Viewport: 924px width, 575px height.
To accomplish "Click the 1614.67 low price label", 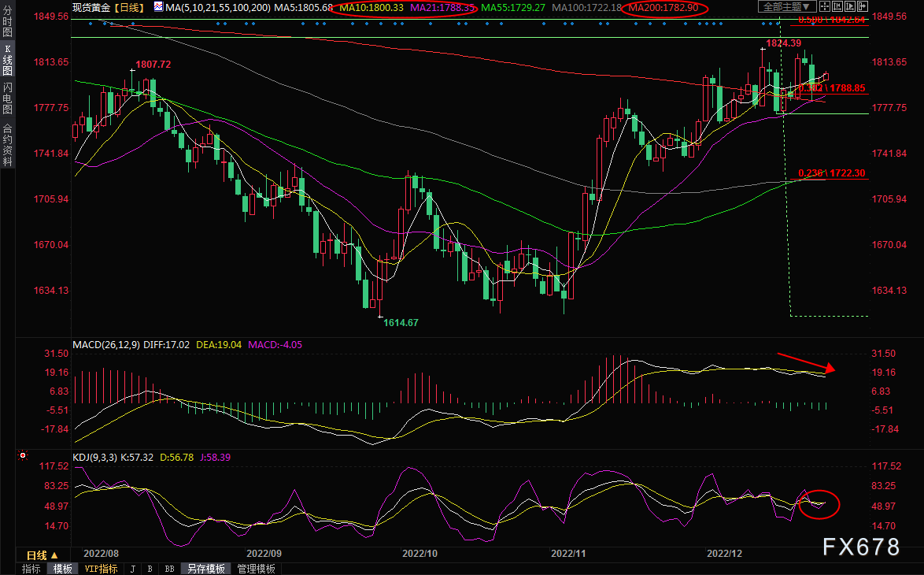I will point(401,323).
